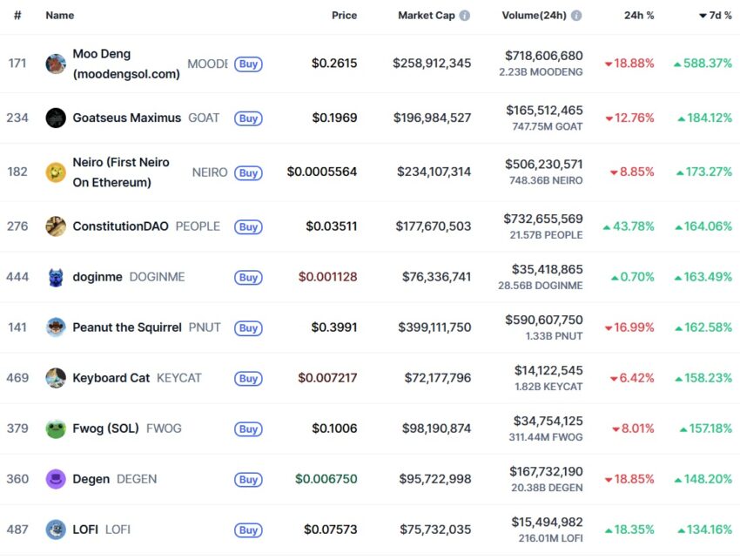Sort by the Name column header
The width and height of the screenshot is (740, 560).
point(59,16)
